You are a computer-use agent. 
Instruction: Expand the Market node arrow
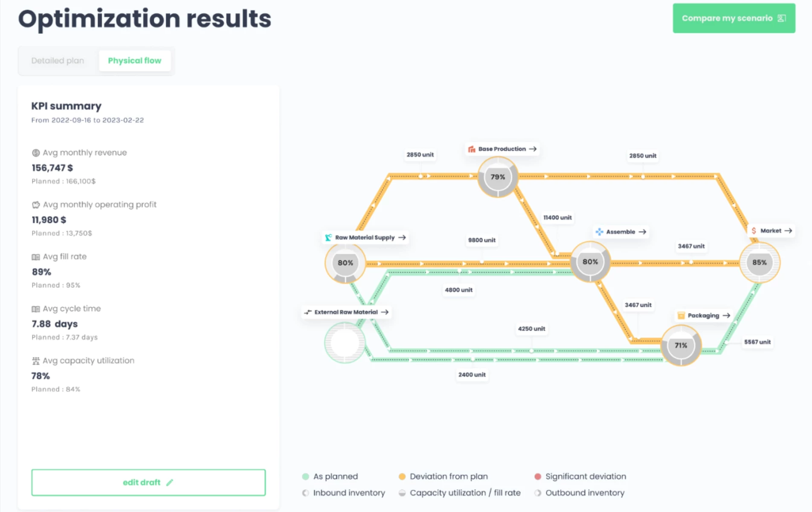788,231
